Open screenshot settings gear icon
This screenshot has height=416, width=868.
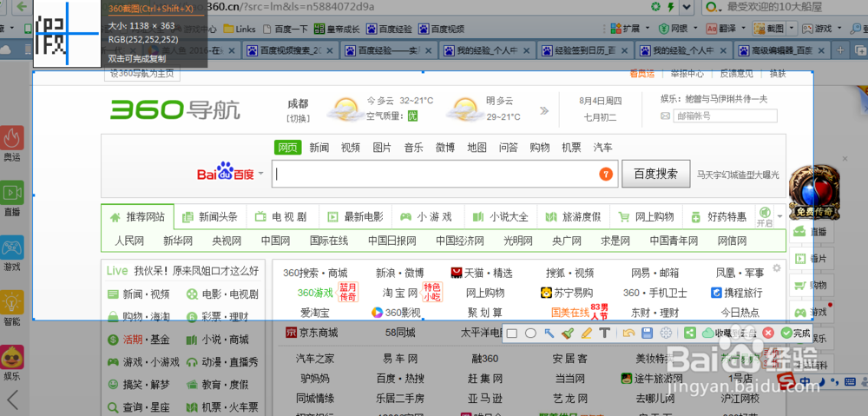pos(666,333)
